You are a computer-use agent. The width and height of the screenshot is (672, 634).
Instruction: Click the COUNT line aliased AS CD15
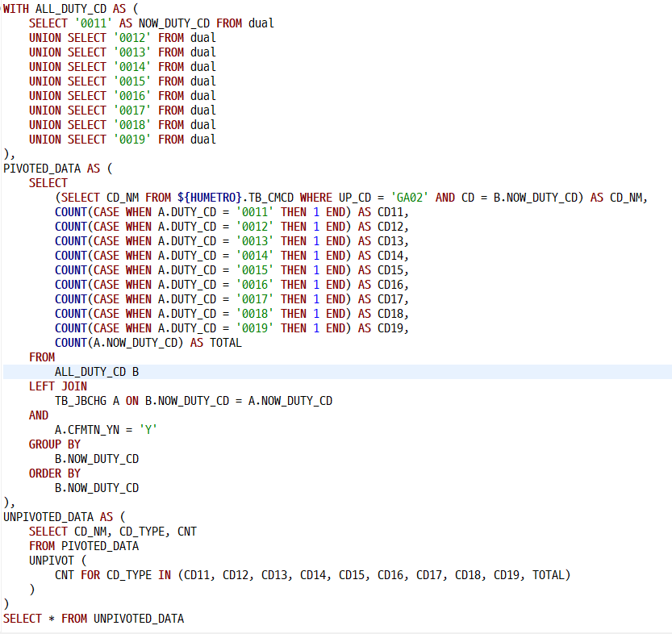tap(232, 270)
